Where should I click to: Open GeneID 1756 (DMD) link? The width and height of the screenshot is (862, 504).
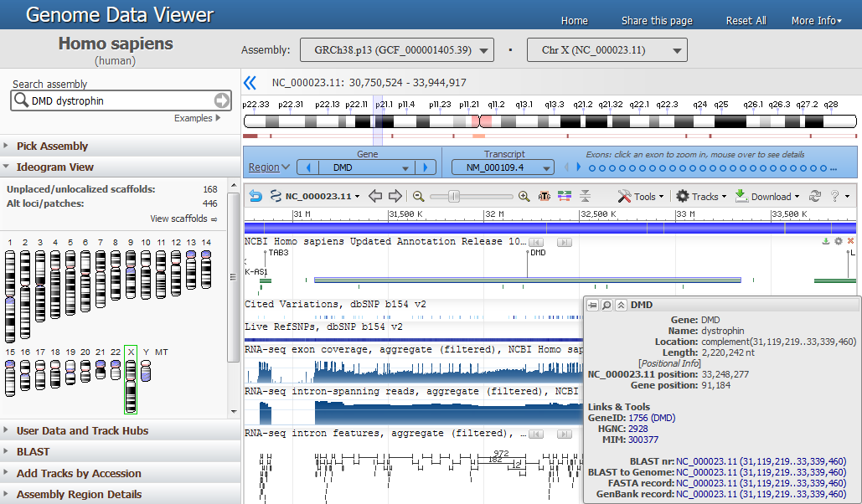tap(652, 418)
